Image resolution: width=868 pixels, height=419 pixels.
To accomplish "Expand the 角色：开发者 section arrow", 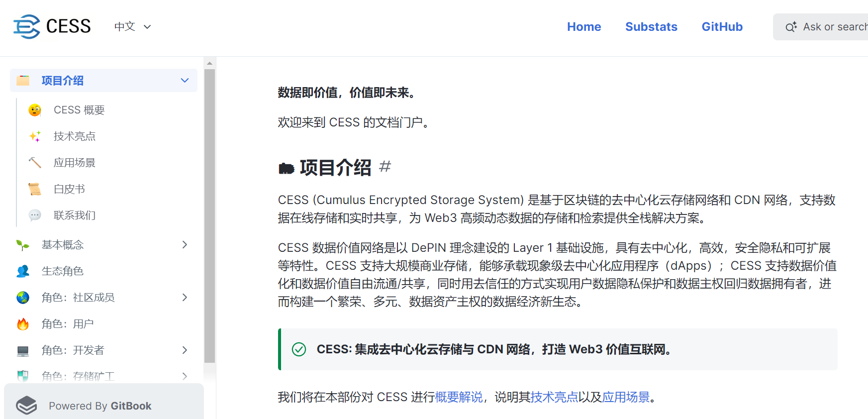I will pos(185,350).
